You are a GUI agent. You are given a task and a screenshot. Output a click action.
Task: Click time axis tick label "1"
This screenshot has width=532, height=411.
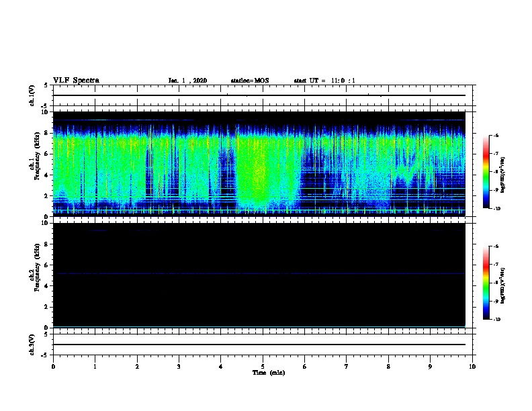[x=95, y=367]
